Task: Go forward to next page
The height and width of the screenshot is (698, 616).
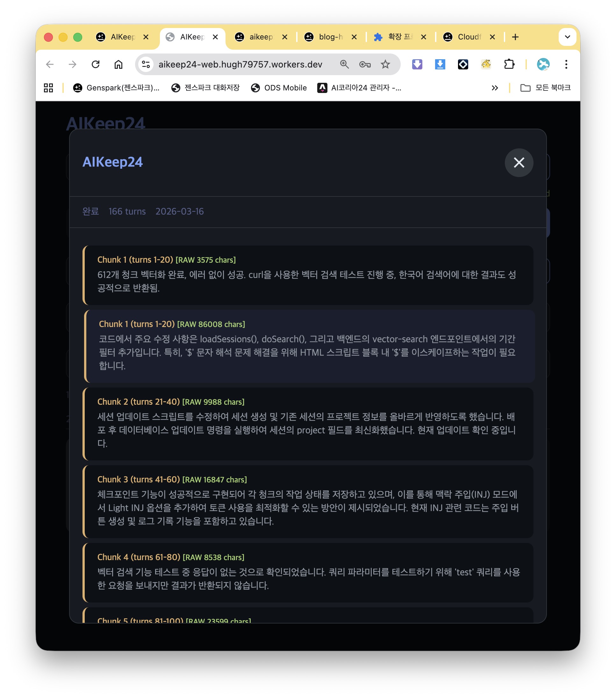Action: (72, 64)
